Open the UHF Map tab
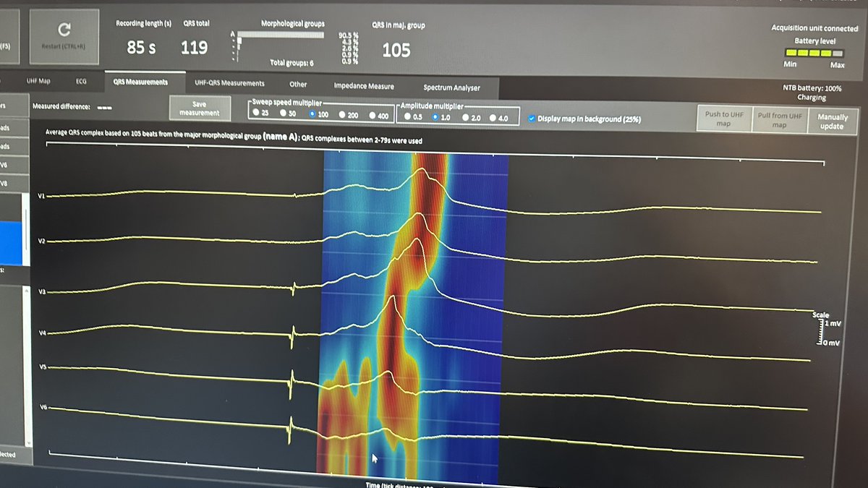The image size is (868, 488). (38, 81)
